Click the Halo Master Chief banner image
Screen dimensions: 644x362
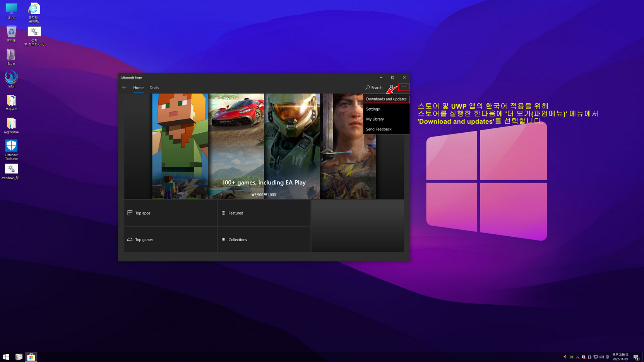(292, 146)
